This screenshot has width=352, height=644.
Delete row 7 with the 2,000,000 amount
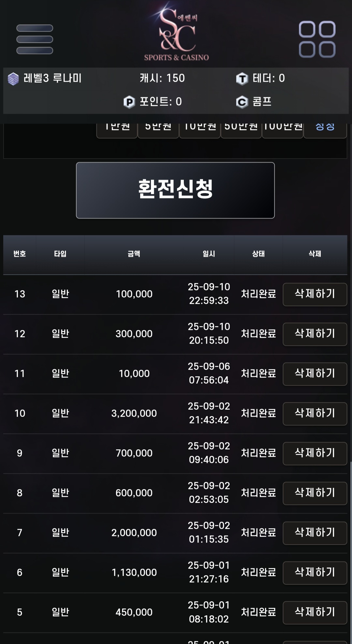tap(315, 533)
